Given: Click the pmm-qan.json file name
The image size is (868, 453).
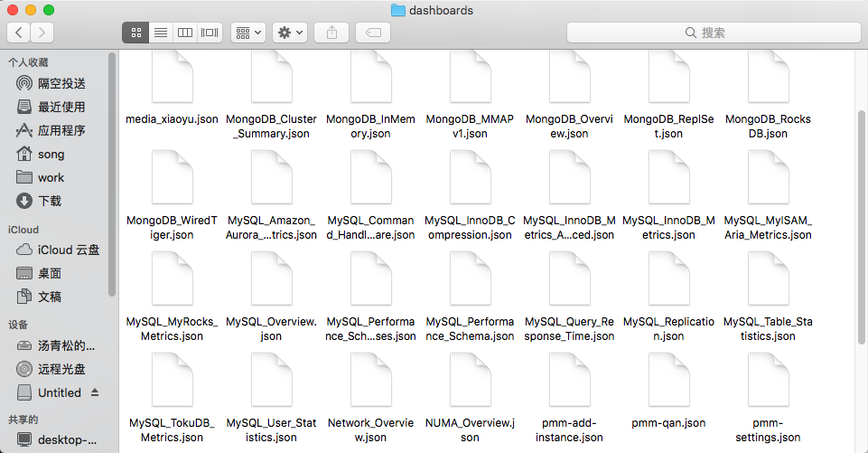Looking at the screenshot, I should coord(668,423).
